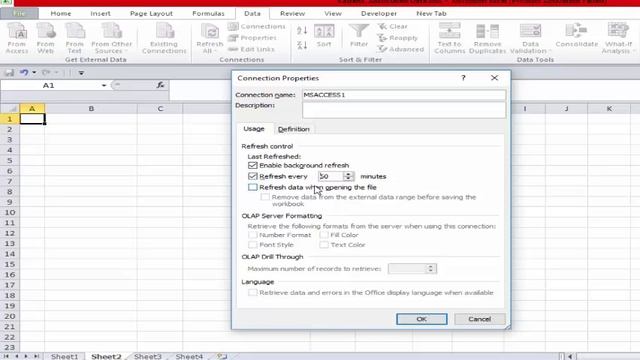The width and height of the screenshot is (640, 360).
Task: Open the New Tab ribbon tab
Action: click(x=431, y=13)
